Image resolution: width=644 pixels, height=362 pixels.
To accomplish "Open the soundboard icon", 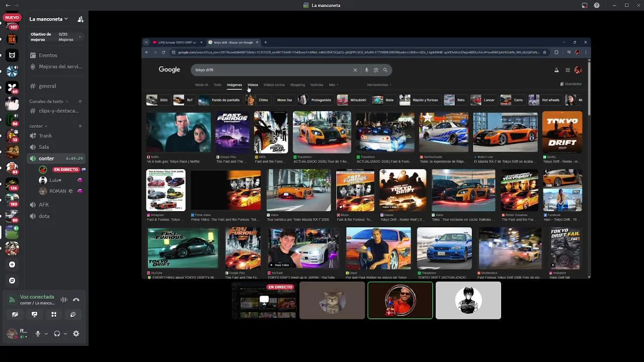I will [x=73, y=314].
